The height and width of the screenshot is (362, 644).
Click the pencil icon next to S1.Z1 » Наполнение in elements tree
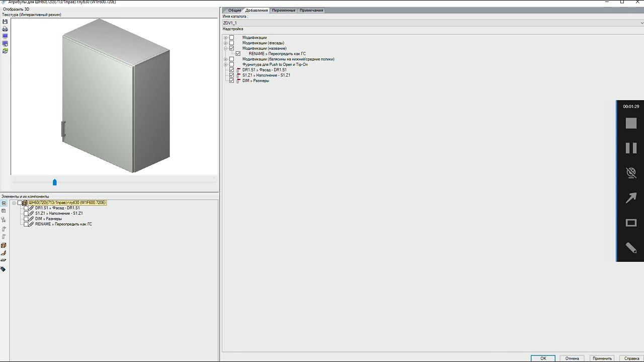(x=31, y=213)
